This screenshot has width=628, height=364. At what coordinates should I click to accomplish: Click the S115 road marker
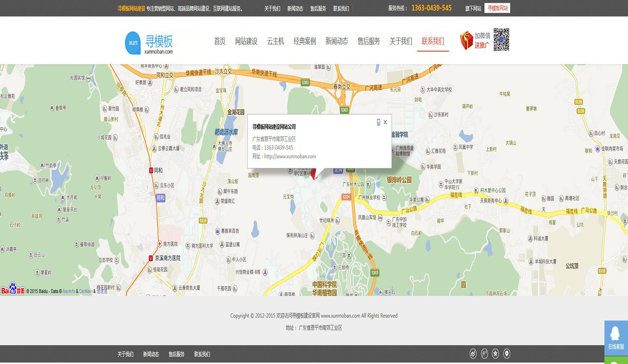click(202, 221)
